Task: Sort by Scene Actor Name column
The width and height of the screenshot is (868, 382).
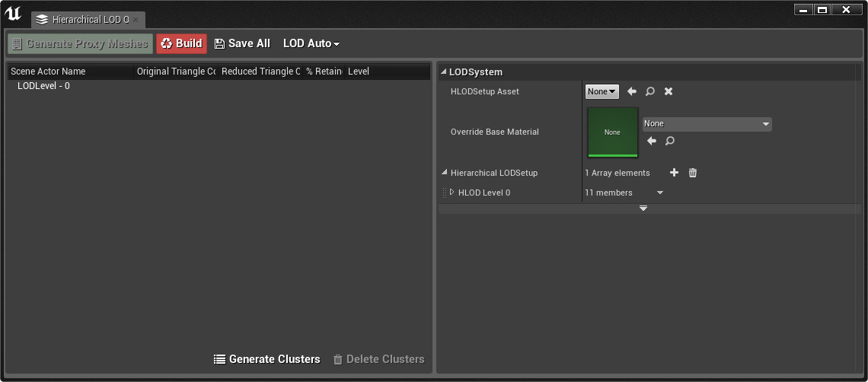Action: pyautogui.click(x=70, y=72)
